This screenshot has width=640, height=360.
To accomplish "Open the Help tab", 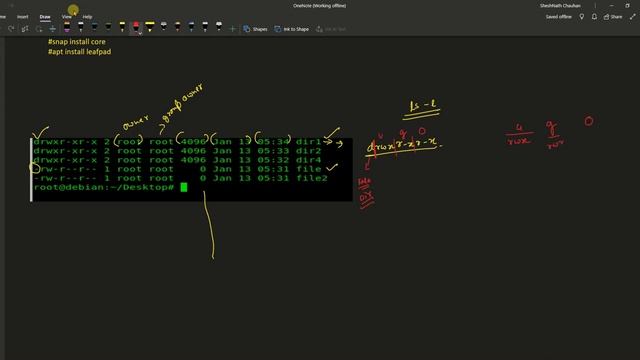I will [x=87, y=17].
